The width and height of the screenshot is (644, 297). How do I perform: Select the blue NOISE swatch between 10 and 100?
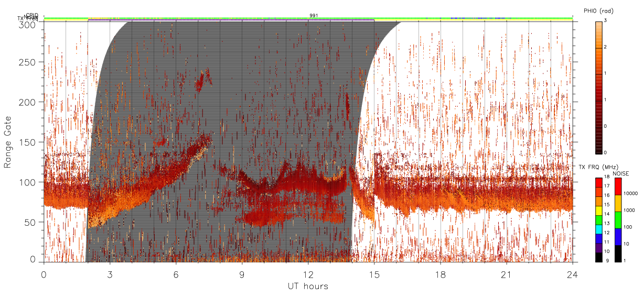(618, 236)
